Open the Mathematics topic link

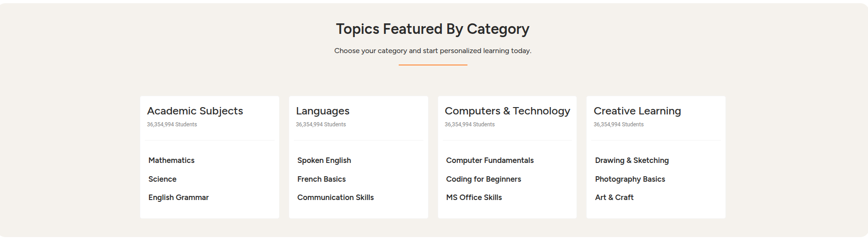171,160
